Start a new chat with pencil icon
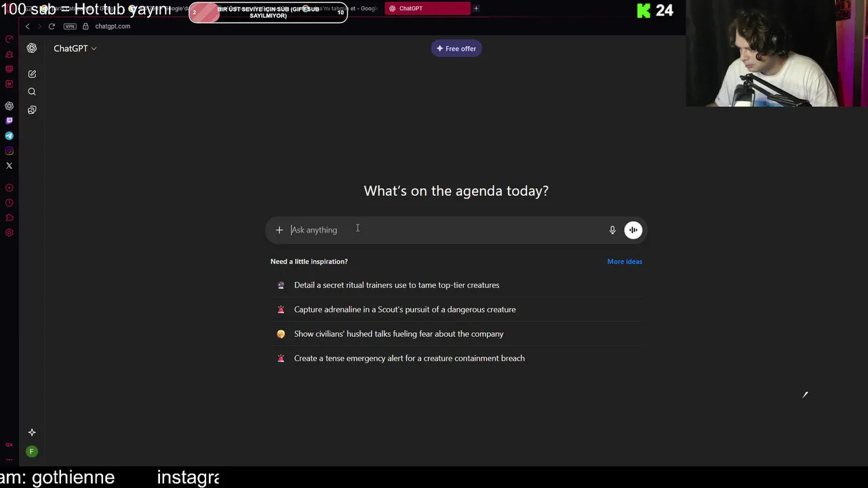This screenshot has height=488, width=868. (x=32, y=74)
